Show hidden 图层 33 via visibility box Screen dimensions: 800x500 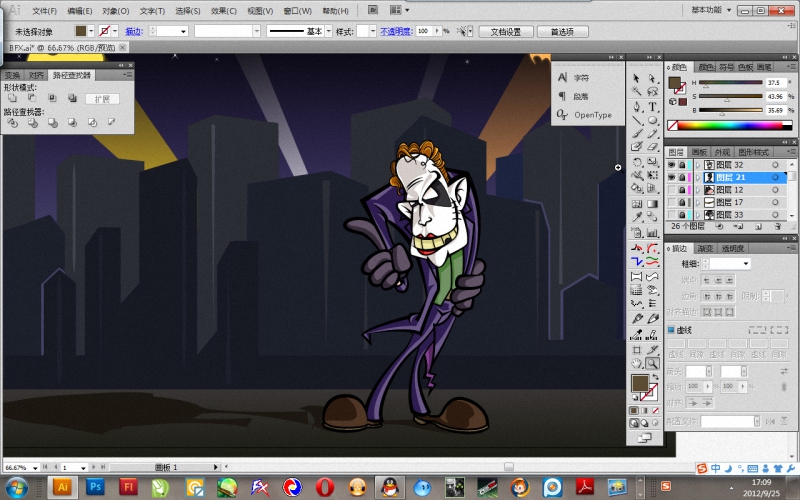pos(671,215)
